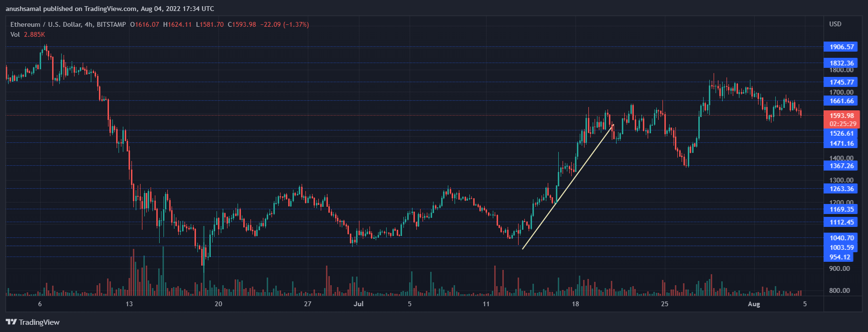Image resolution: width=868 pixels, height=332 pixels.
Task: Select the 1169.35 price level label
Action: click(842, 209)
